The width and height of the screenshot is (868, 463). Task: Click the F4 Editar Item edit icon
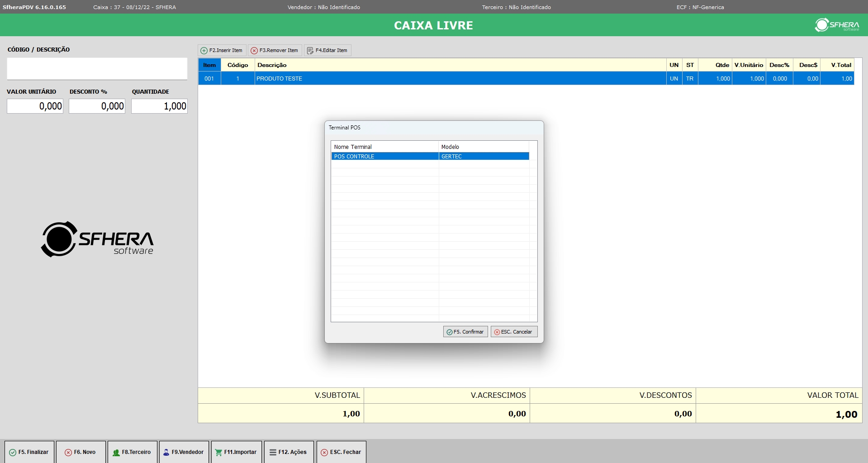(x=310, y=51)
